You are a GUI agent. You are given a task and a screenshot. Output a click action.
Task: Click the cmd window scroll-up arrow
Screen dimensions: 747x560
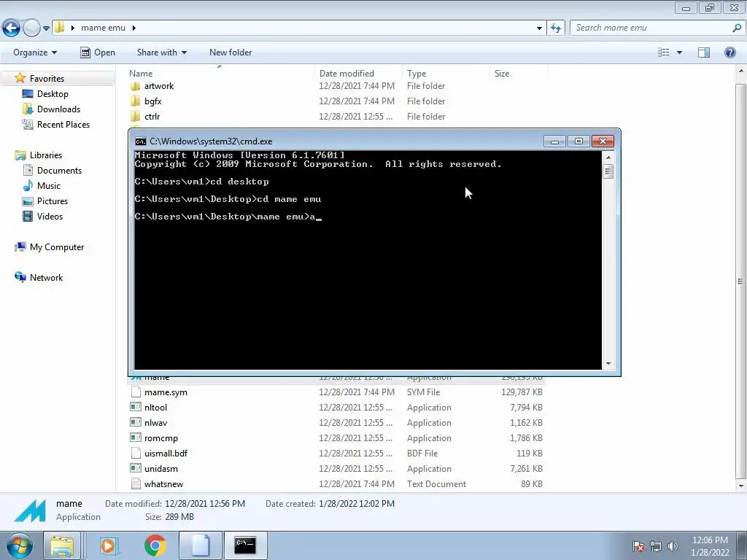tap(608, 157)
